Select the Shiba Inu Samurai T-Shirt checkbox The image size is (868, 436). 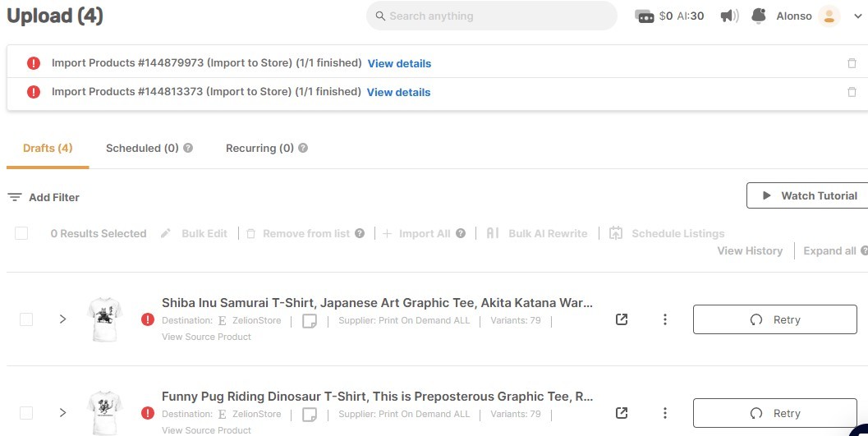tap(26, 319)
